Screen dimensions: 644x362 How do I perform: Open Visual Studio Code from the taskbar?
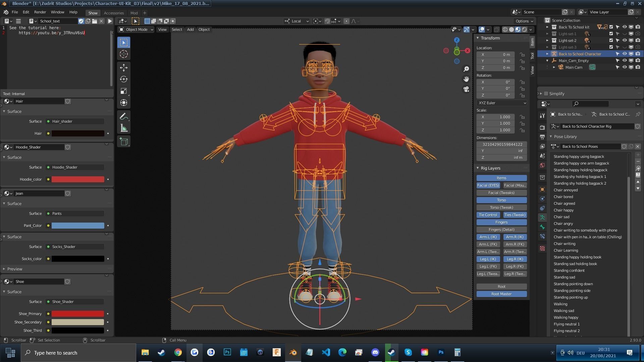(326, 352)
